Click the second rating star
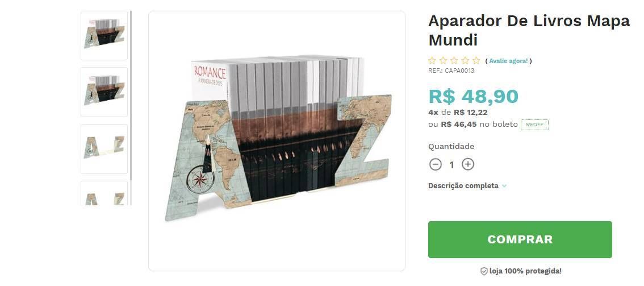 tap(443, 61)
